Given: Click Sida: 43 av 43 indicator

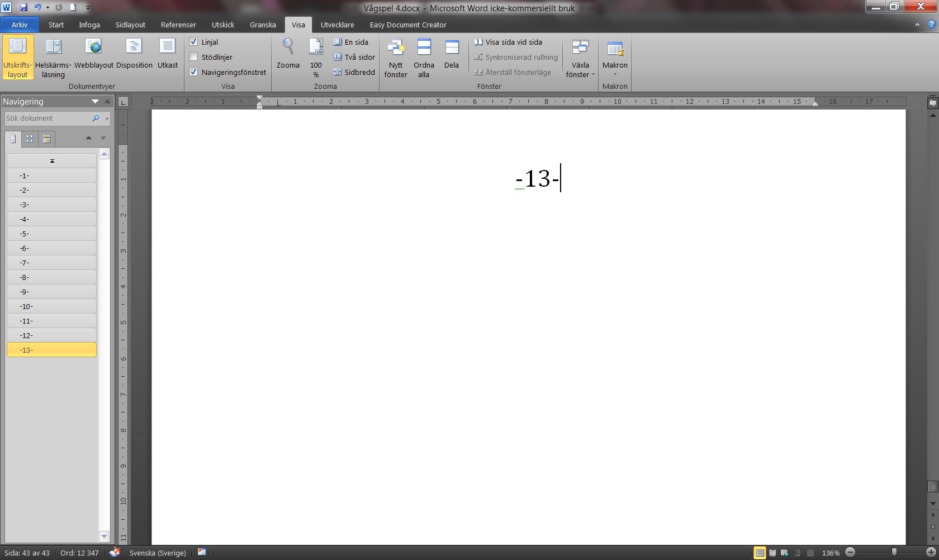Looking at the screenshot, I should point(27,553).
